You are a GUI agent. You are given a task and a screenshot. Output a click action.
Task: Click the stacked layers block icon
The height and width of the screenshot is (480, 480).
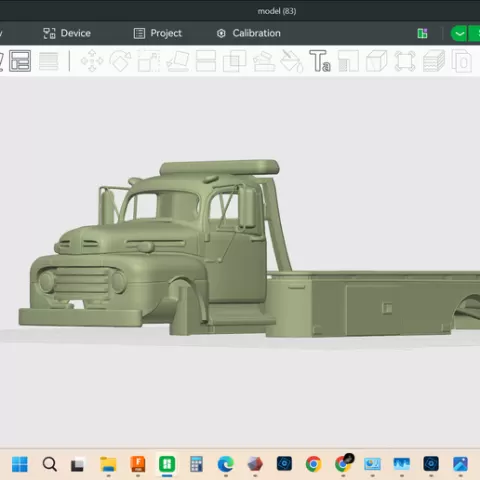(434, 61)
